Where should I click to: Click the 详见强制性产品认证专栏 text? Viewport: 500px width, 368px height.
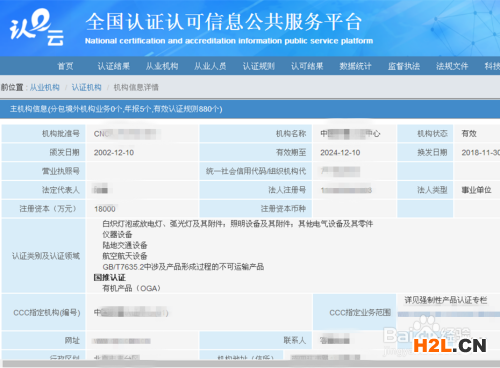tap(446, 300)
